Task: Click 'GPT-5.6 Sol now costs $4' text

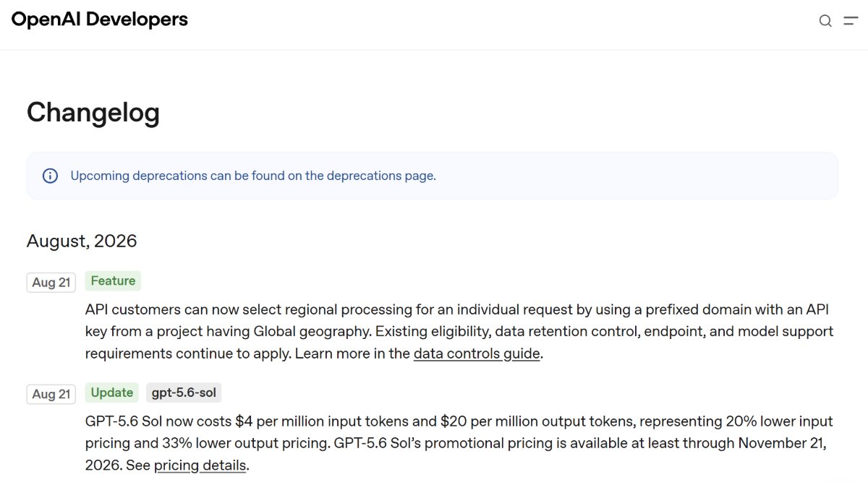Action: click(x=171, y=421)
